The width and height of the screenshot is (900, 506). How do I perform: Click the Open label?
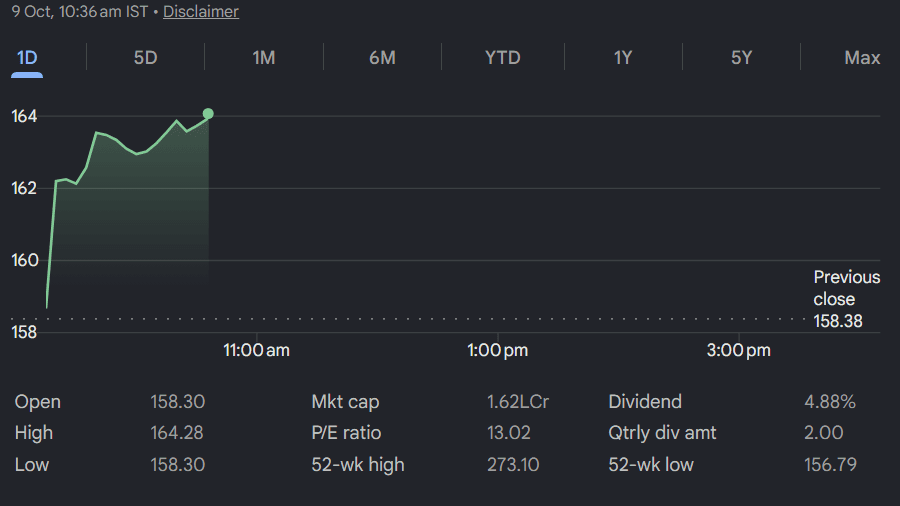point(37,402)
